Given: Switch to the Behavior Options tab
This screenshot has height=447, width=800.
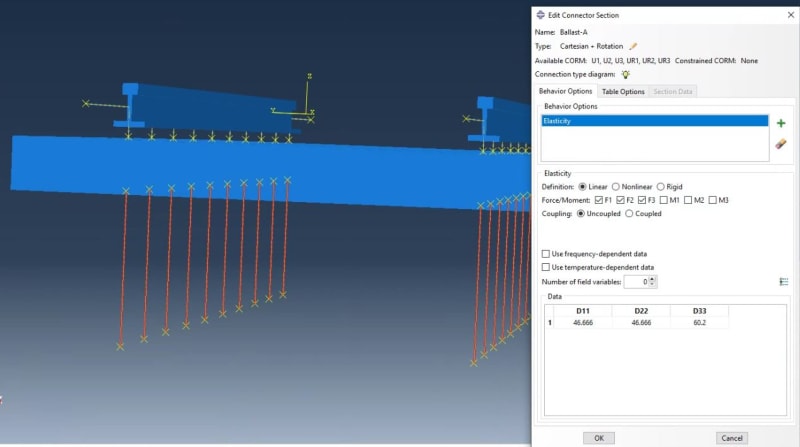Looking at the screenshot, I should pos(565,91).
